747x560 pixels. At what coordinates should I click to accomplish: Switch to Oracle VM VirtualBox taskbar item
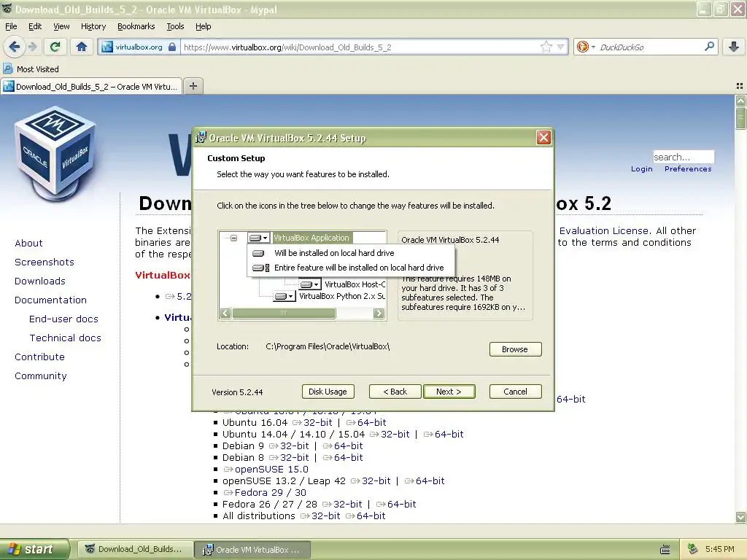coord(253,550)
